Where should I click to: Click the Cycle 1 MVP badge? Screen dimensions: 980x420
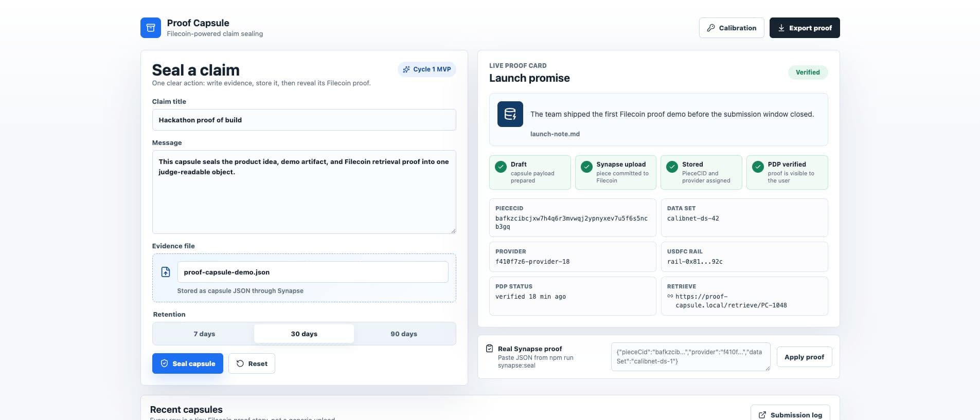click(x=426, y=69)
